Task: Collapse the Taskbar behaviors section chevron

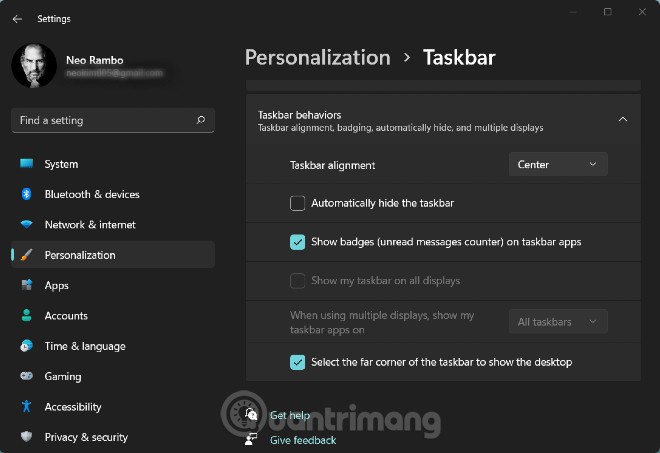Action: (623, 120)
